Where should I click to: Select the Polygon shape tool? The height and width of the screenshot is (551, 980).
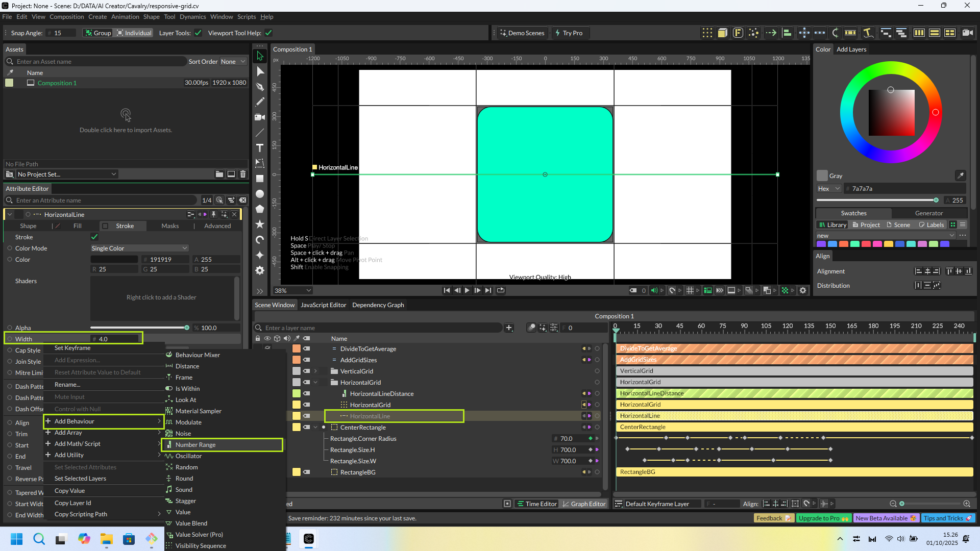[260, 209]
